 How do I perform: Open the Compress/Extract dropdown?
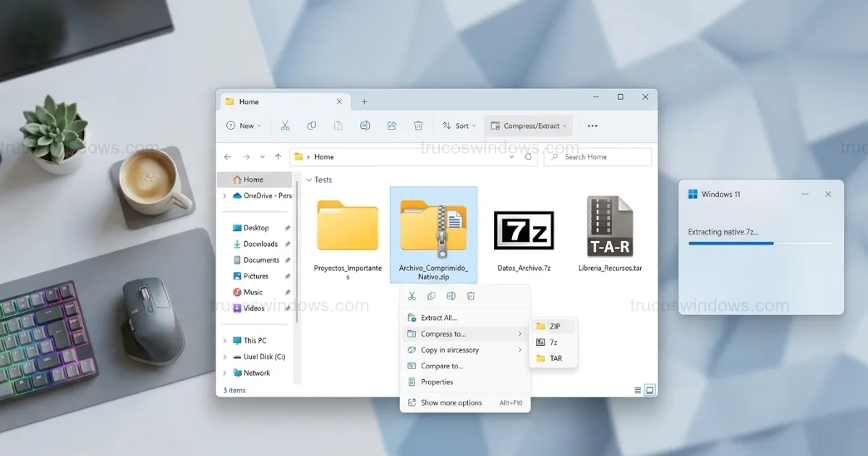click(529, 126)
